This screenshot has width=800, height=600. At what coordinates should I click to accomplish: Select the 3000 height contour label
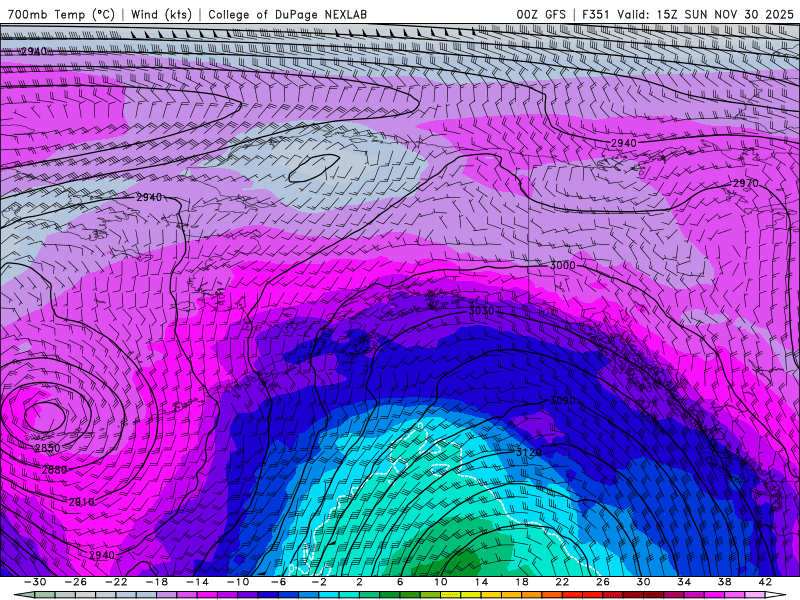562,265
